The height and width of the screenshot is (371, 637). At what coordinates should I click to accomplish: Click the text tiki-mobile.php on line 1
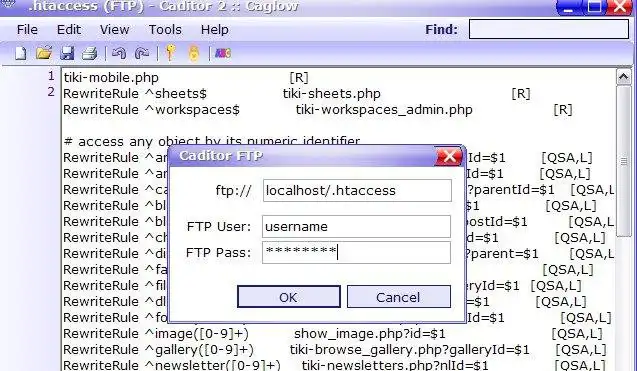click(x=111, y=78)
